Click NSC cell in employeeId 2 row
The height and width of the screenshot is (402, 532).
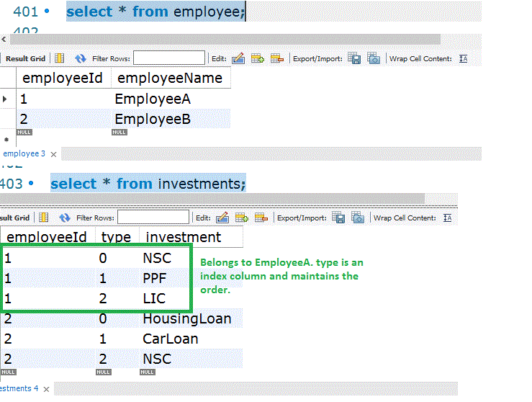(191, 359)
